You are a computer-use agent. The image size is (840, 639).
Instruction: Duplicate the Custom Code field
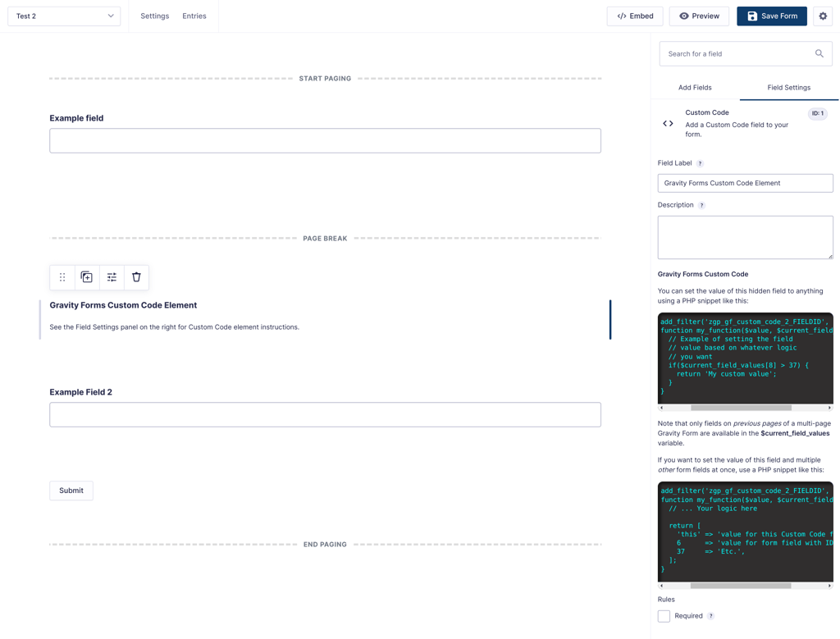(87, 277)
